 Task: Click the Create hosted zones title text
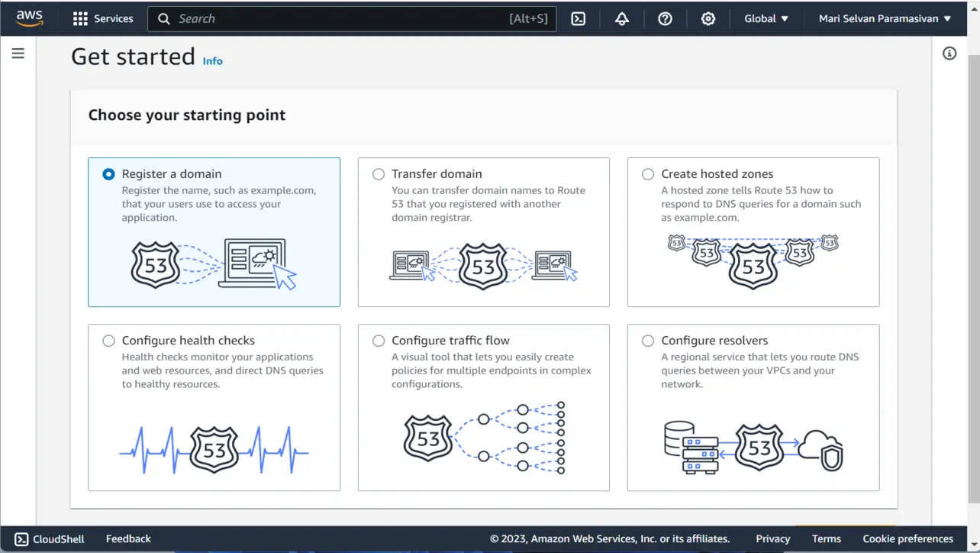pyautogui.click(x=717, y=174)
